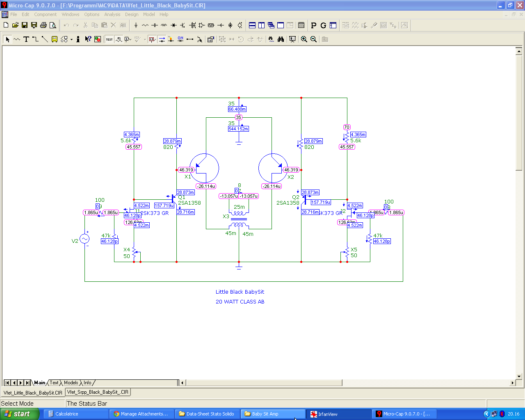Open the Baby Sit Amp folder taskbar button

coord(274,414)
